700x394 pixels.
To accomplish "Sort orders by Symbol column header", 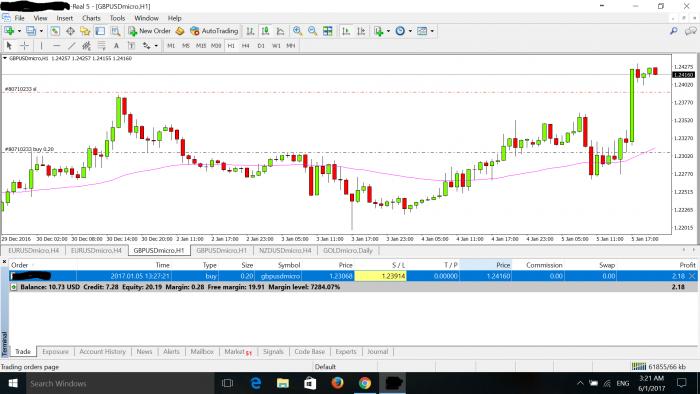I will point(289,265).
